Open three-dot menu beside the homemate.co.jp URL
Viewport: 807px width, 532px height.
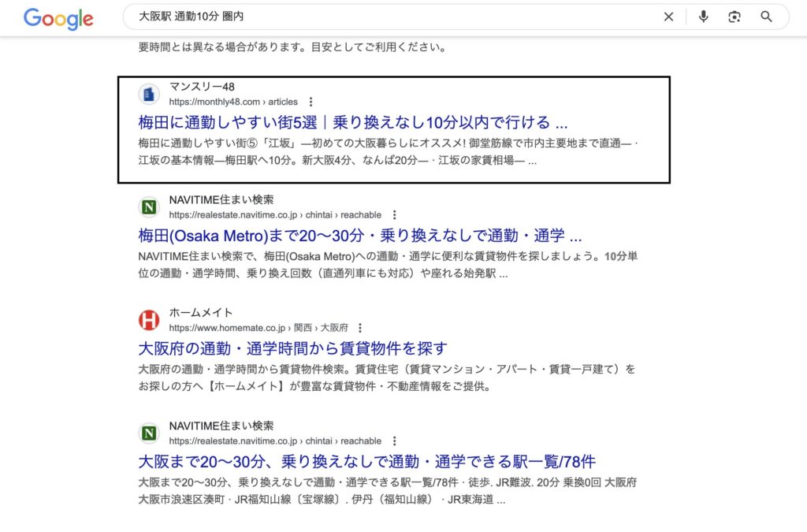tap(360, 328)
